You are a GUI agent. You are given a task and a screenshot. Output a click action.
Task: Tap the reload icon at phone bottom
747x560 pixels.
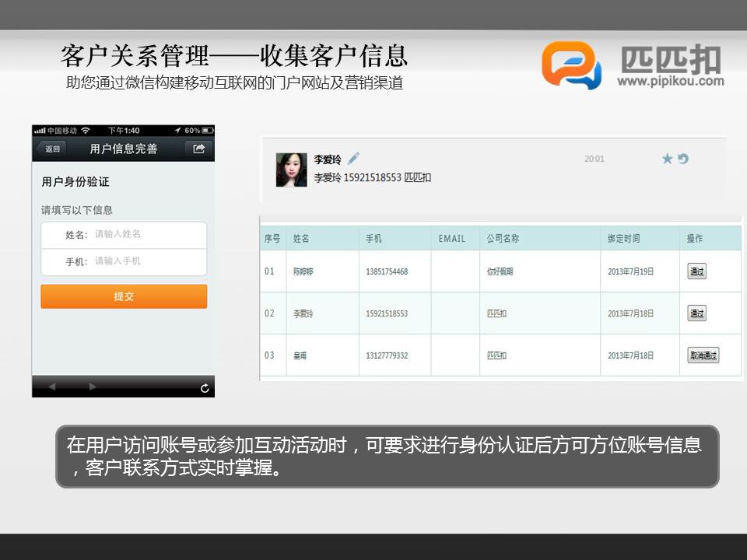coord(205,387)
